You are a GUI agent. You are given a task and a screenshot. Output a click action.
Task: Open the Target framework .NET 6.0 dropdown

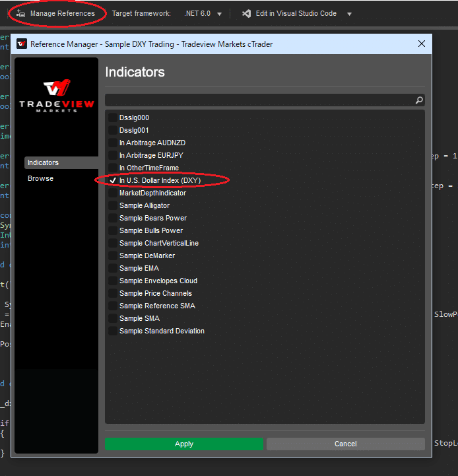point(203,14)
